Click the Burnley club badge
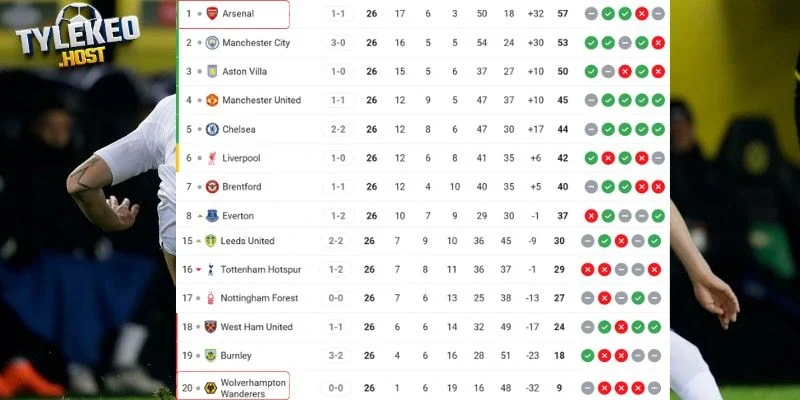The width and height of the screenshot is (800, 400). click(212, 355)
